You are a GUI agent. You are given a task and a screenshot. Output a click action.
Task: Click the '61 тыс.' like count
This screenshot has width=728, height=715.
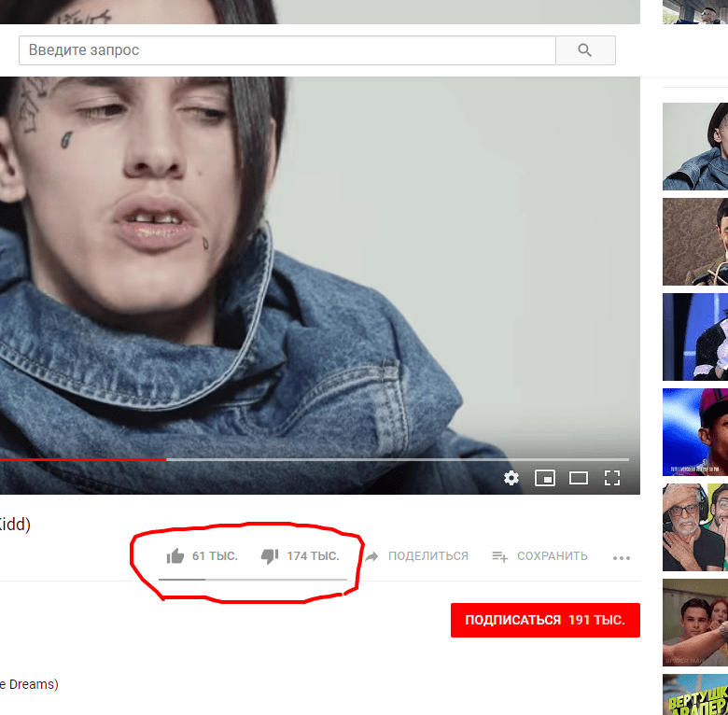[215, 555]
